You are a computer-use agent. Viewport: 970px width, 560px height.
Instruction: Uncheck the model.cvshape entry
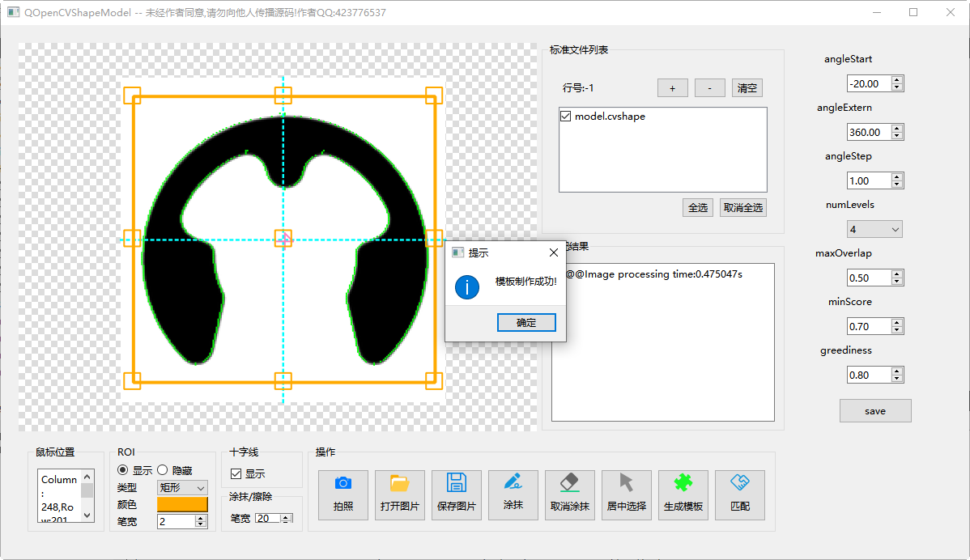[564, 116]
